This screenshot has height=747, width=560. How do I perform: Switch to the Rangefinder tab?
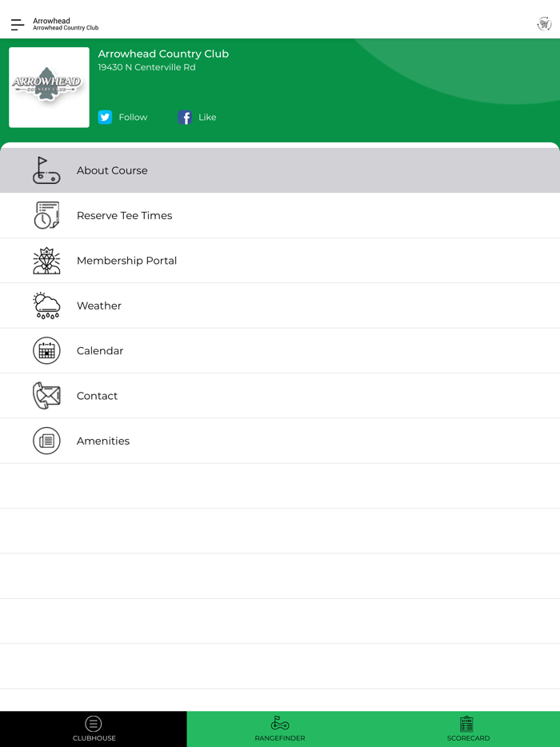click(280, 729)
